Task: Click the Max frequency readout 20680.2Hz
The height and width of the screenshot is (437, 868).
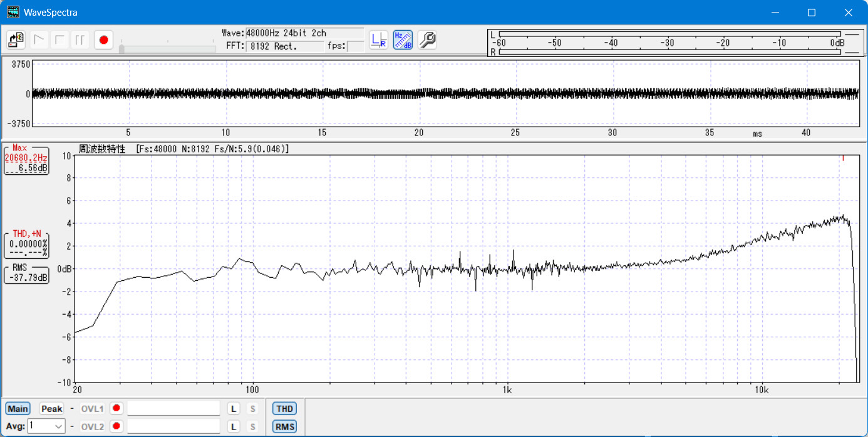Action: coord(26,159)
